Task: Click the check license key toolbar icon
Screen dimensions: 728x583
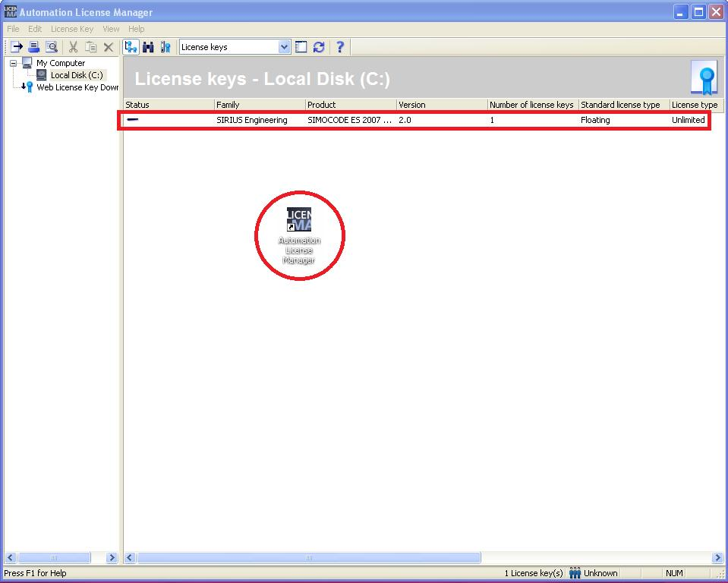Action: [165, 47]
